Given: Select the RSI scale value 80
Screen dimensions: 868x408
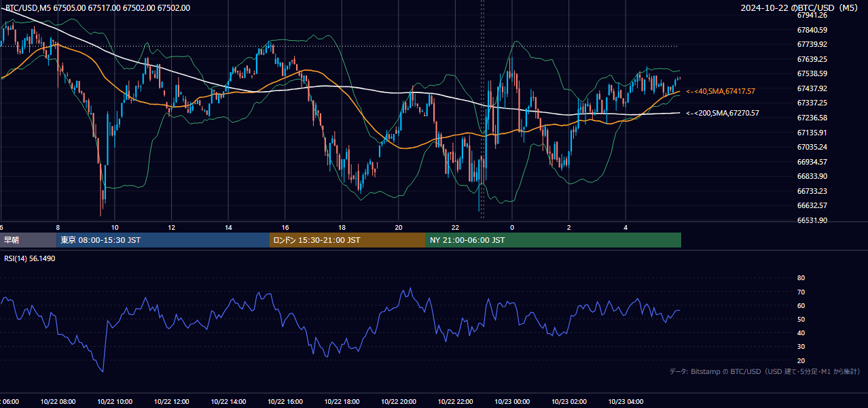Looking at the screenshot, I should click(x=801, y=278).
